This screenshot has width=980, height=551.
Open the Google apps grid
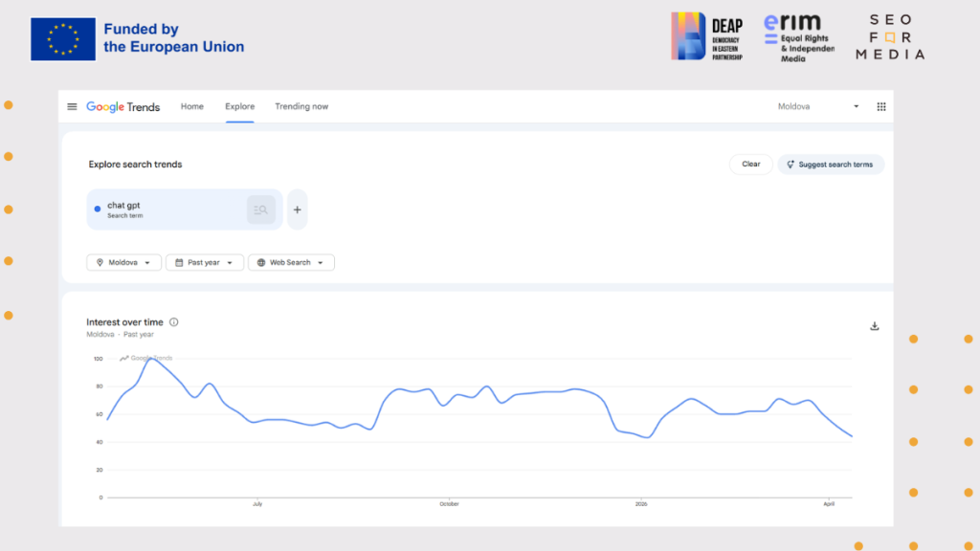[x=881, y=107]
